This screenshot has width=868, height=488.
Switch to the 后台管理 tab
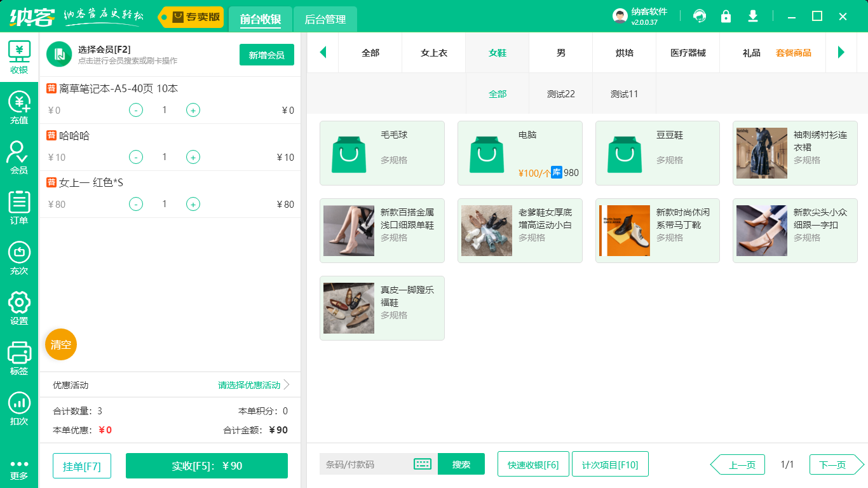pyautogui.click(x=325, y=19)
